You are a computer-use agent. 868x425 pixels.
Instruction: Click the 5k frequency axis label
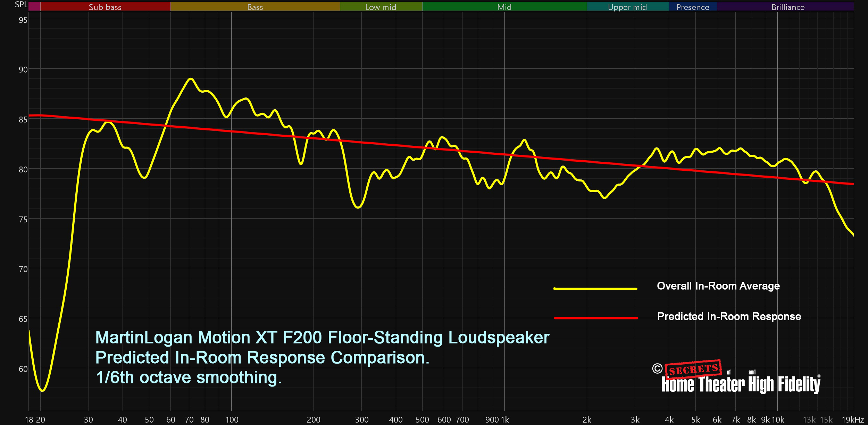(x=695, y=420)
